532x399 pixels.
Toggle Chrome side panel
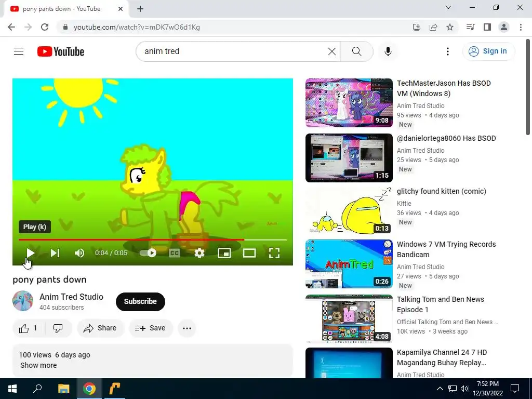pos(487,27)
